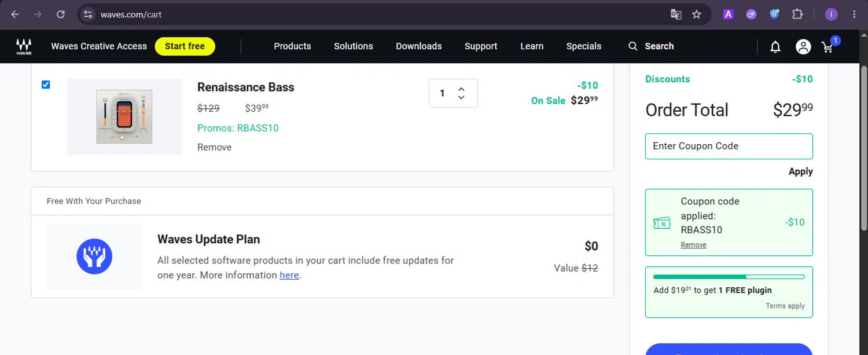Click the Renaissance Bass product title

(246, 87)
